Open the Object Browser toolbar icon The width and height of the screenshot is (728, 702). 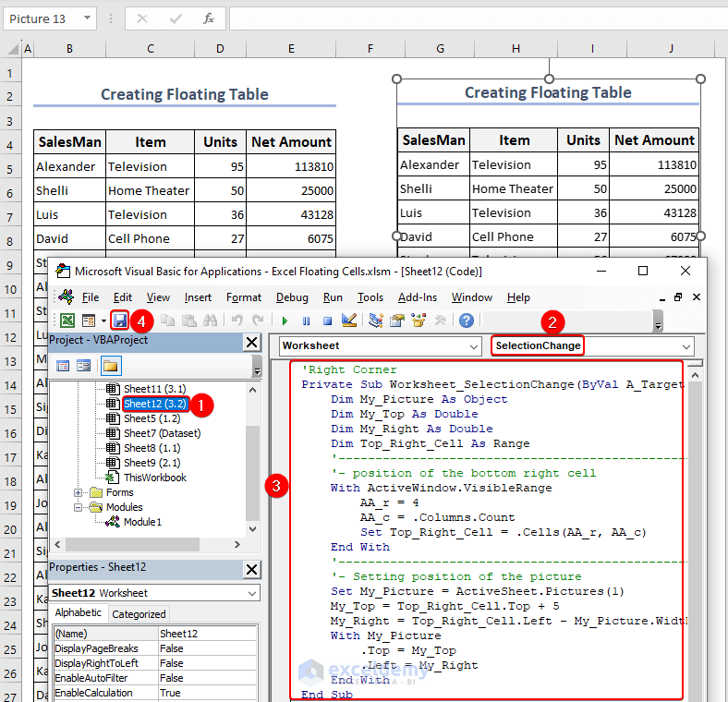[419, 321]
